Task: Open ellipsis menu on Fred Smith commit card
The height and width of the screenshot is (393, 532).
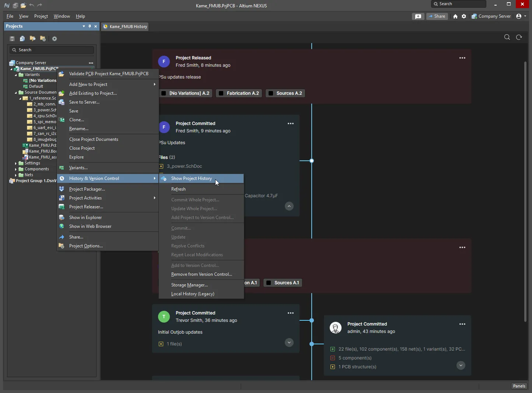Action: click(291, 124)
